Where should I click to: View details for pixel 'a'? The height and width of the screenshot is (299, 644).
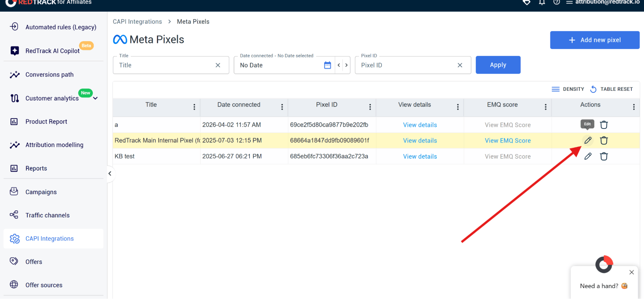[x=420, y=125]
